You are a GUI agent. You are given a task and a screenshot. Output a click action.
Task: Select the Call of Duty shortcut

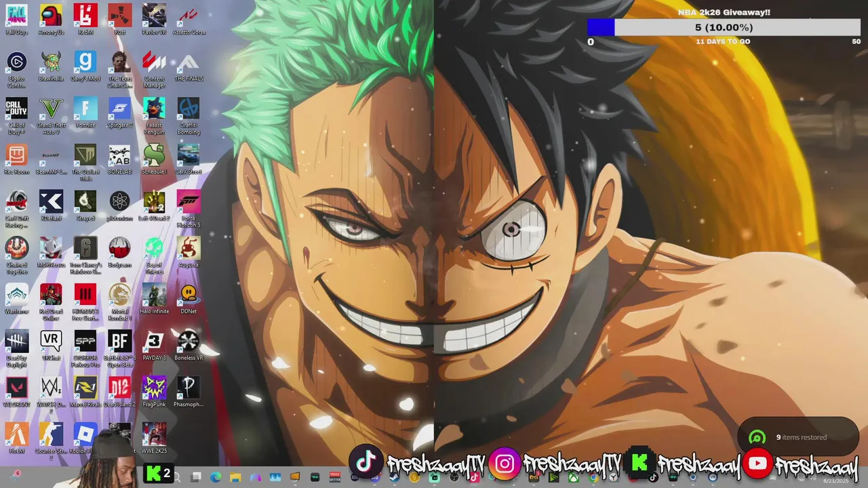16,116
